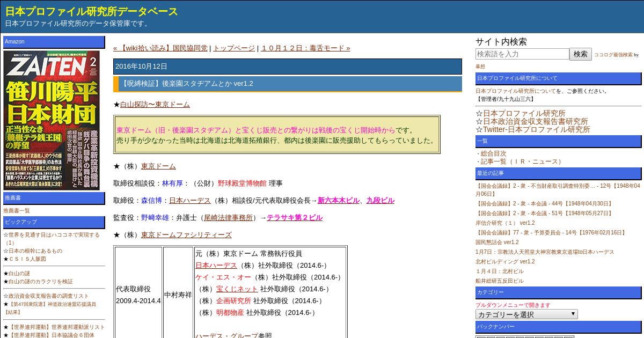Image resolution: width=644 pixels, height=338 pixels.
Task: Open the 宝くじネット link
Action: tap(237, 289)
